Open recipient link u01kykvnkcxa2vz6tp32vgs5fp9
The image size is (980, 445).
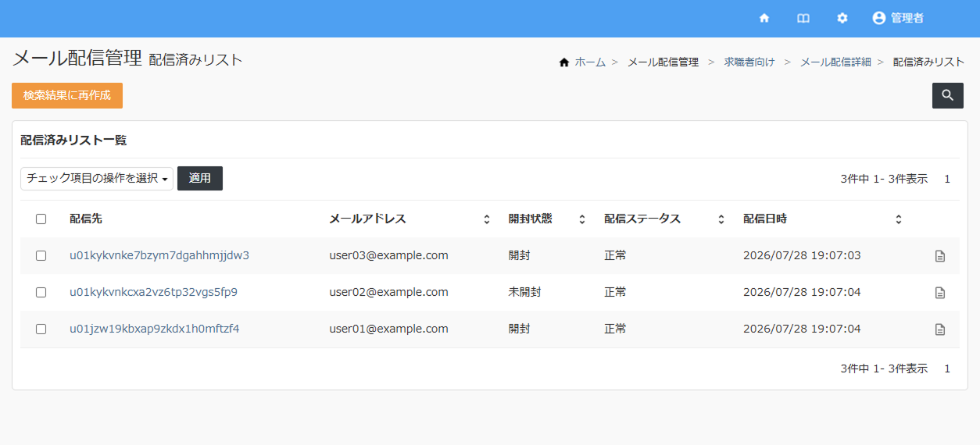[x=153, y=292]
